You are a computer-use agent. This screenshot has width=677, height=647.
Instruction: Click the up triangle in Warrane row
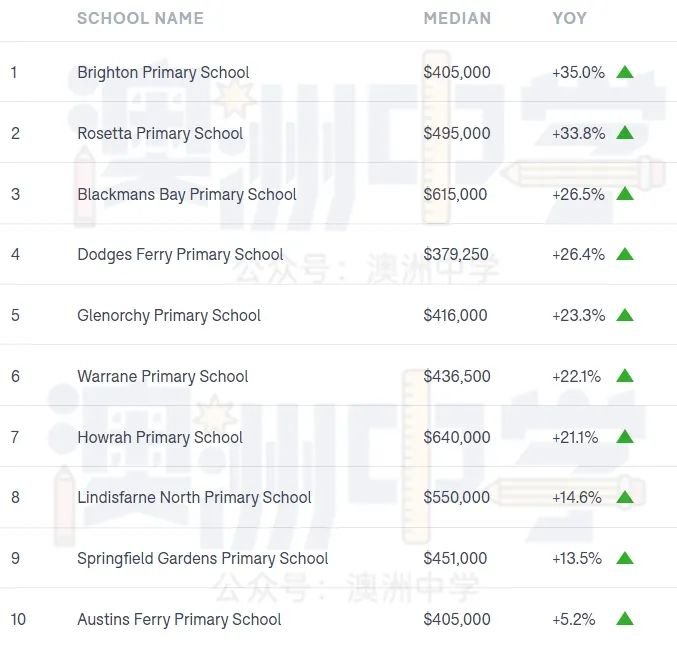625,376
